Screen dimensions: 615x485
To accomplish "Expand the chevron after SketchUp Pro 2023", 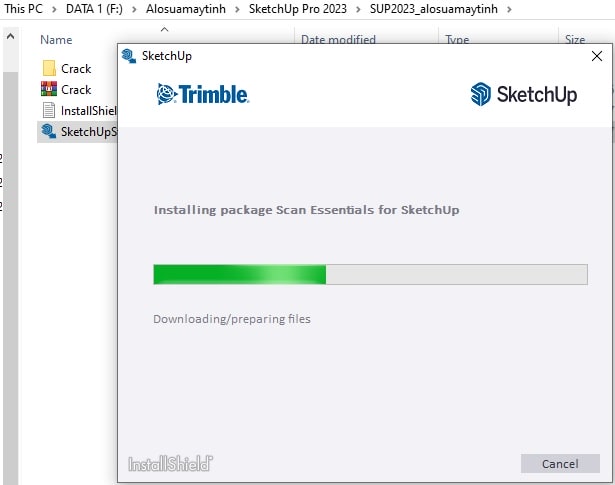I will pos(358,9).
